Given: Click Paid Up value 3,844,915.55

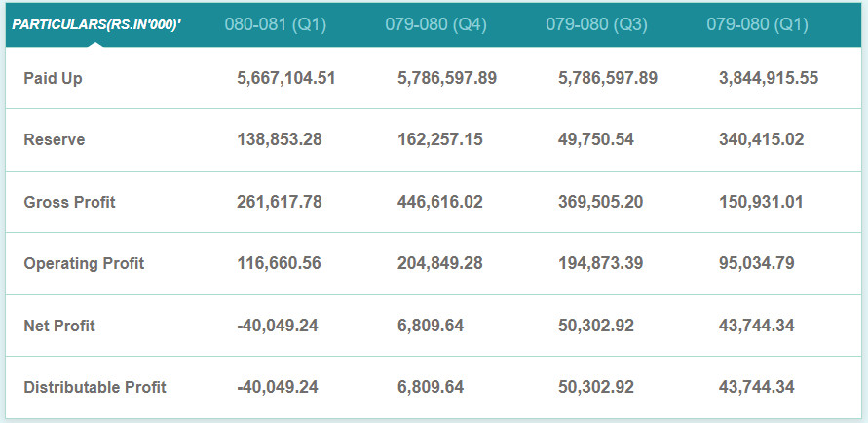Looking at the screenshot, I should [769, 78].
